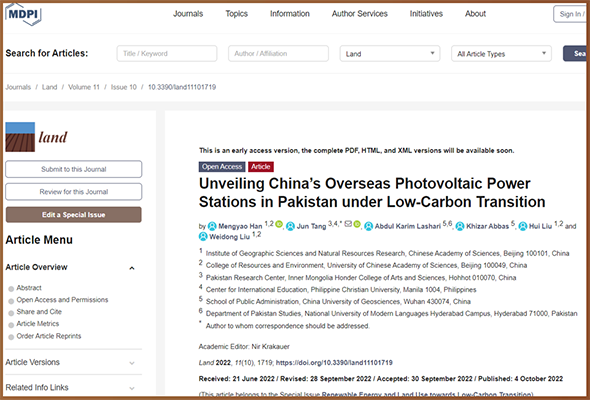The image size is (590, 400).
Task: Collapse the Article Overview section
Action: coord(132,268)
